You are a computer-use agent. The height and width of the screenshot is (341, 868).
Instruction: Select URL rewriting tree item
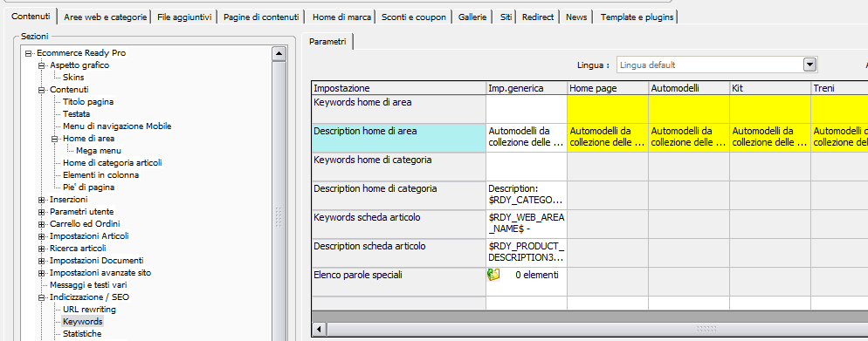89,309
